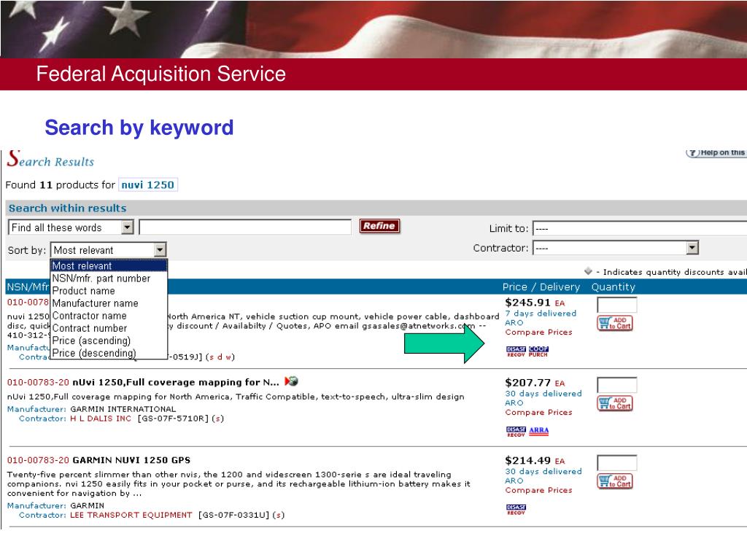Click quantity field for the $245.91 item
The width and height of the screenshot is (747, 560).
click(616, 305)
